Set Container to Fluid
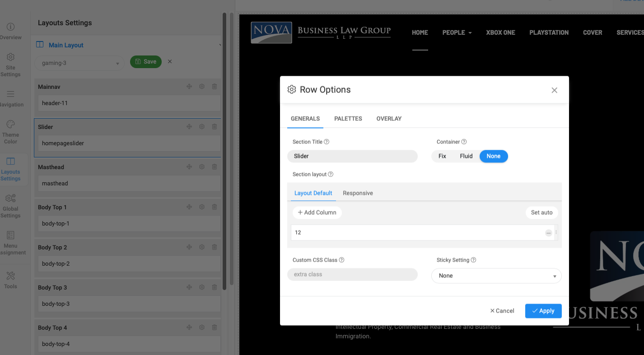The width and height of the screenshot is (644, 355). pyautogui.click(x=466, y=156)
